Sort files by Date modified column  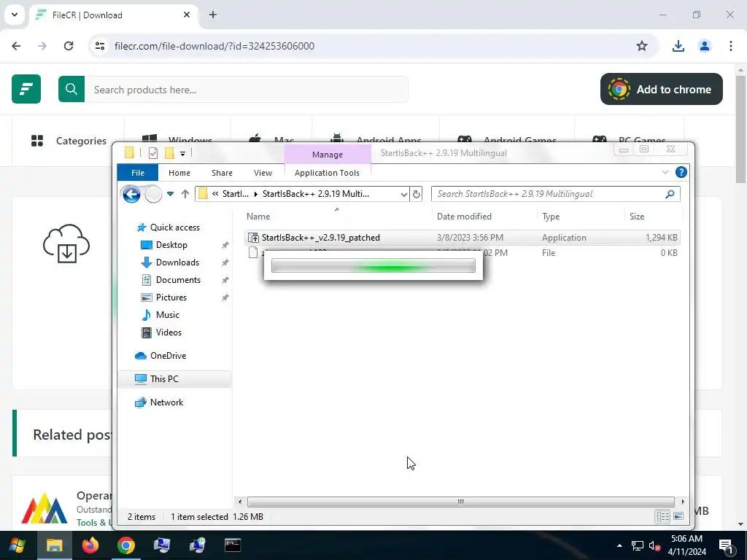tap(464, 216)
